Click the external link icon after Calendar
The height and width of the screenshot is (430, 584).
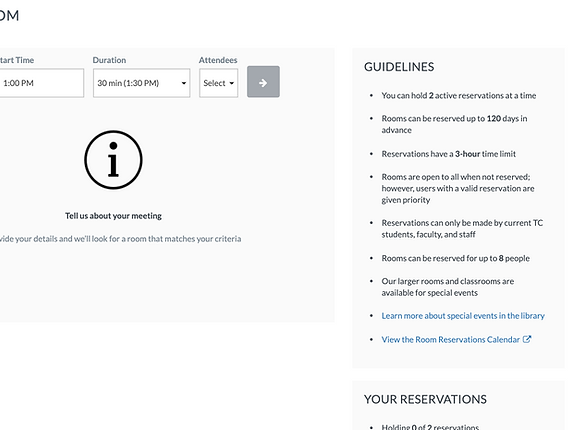click(527, 339)
